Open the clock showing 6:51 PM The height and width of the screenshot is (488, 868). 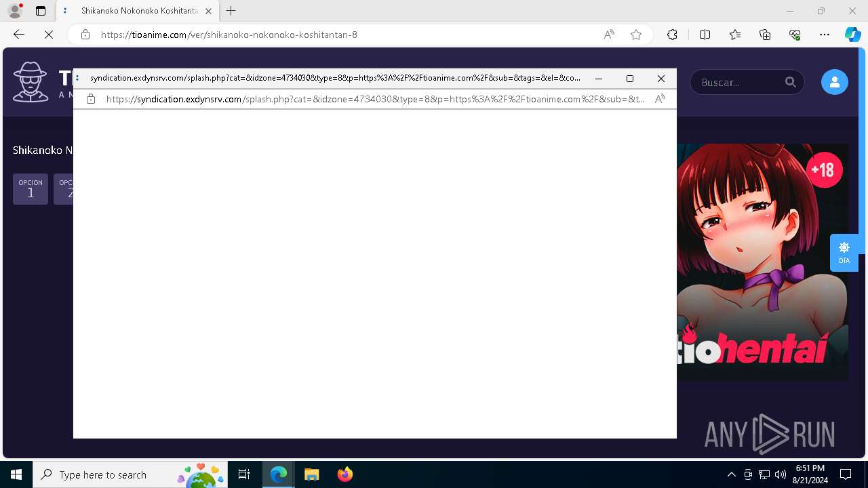pyautogui.click(x=810, y=474)
